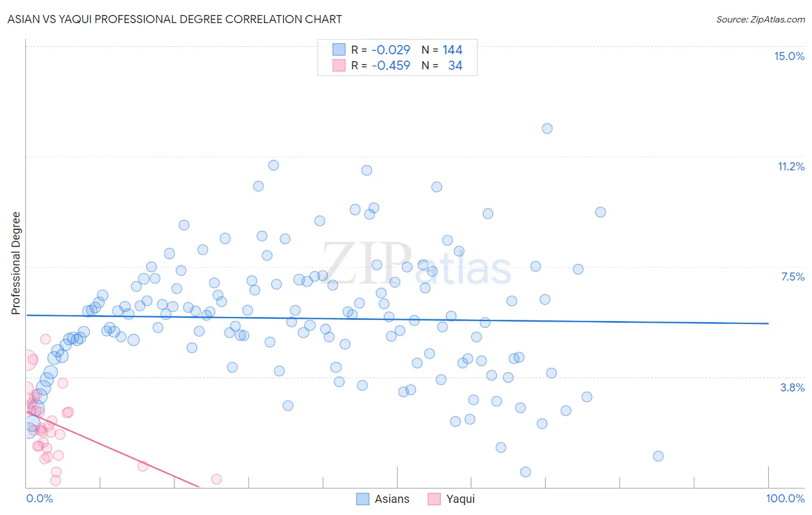The height and width of the screenshot is (515, 812).
Task: Select the Asians legend label
Action: coord(392,499)
